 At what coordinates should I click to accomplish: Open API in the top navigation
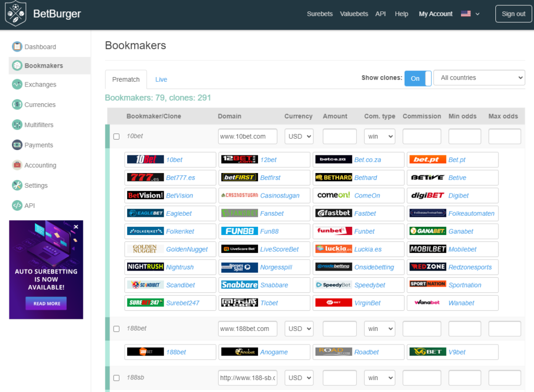pyautogui.click(x=380, y=14)
